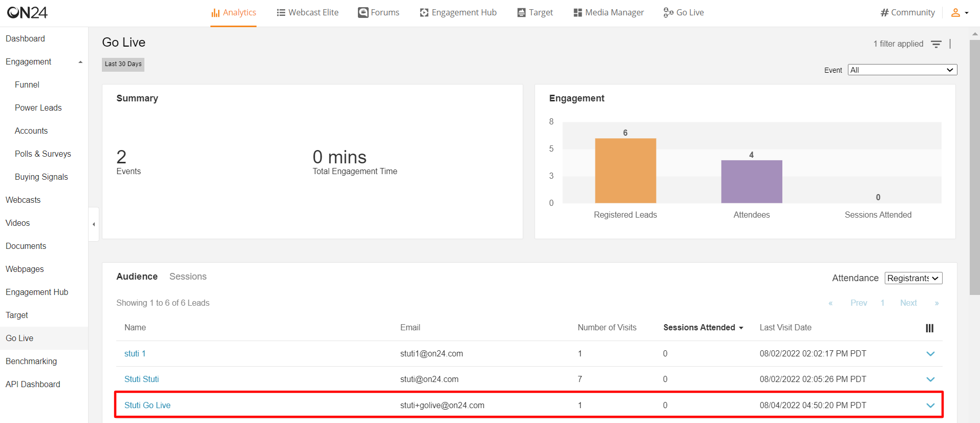The image size is (980, 423).
Task: Open Polls & Surveys in the sidebar
Action: pos(43,154)
